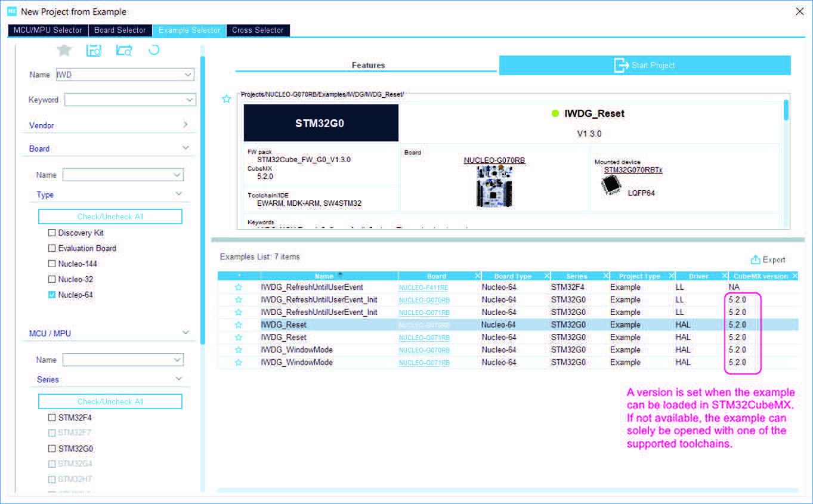Click the Features panel vertical scrollbar
Image resolution: width=813 pixels, height=504 pixels.
click(786, 112)
